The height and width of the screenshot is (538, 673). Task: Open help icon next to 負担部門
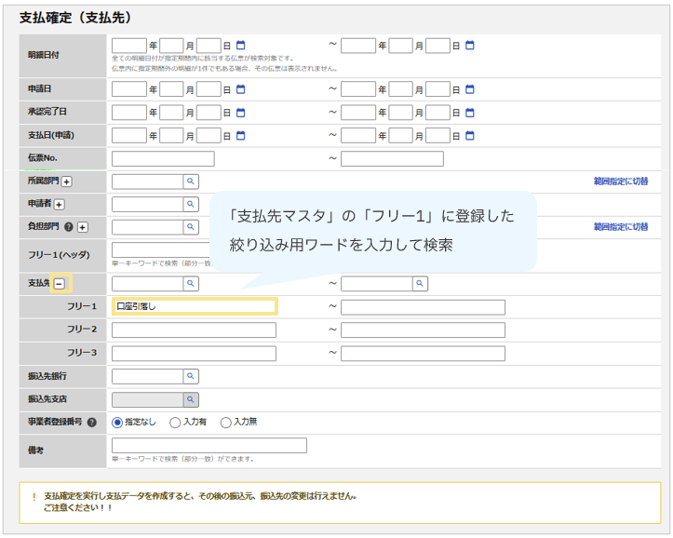(x=68, y=227)
